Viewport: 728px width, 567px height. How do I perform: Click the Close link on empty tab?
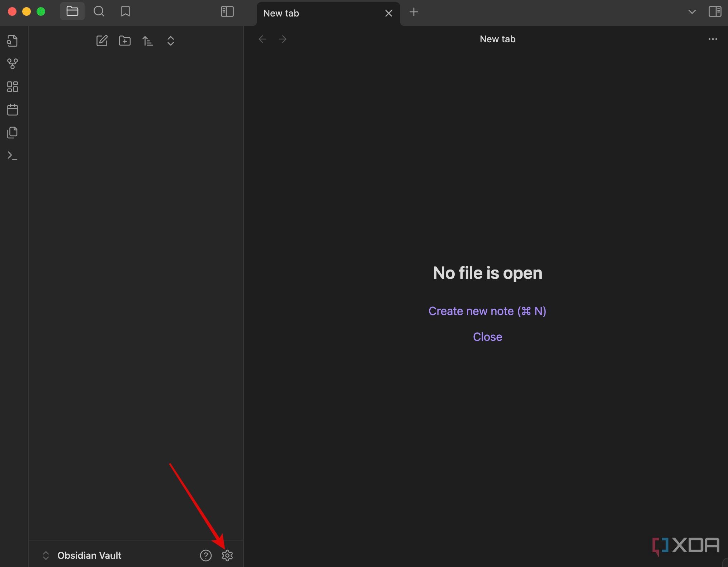point(487,336)
